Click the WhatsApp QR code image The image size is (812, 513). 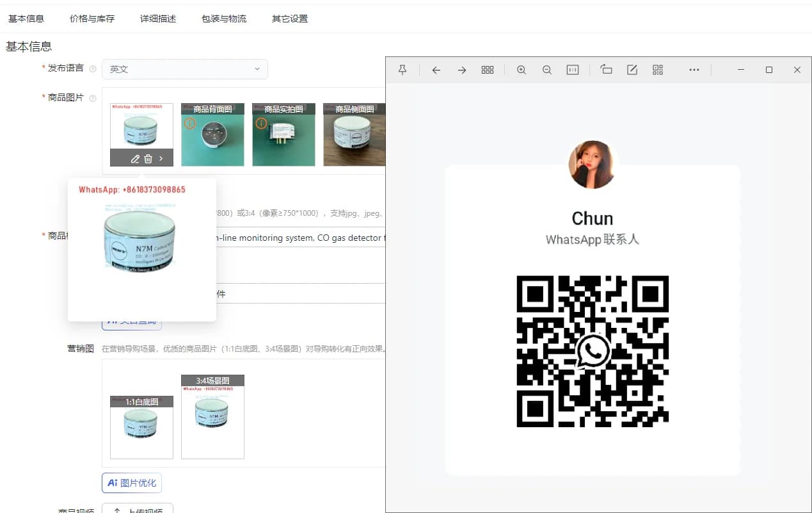pos(593,351)
